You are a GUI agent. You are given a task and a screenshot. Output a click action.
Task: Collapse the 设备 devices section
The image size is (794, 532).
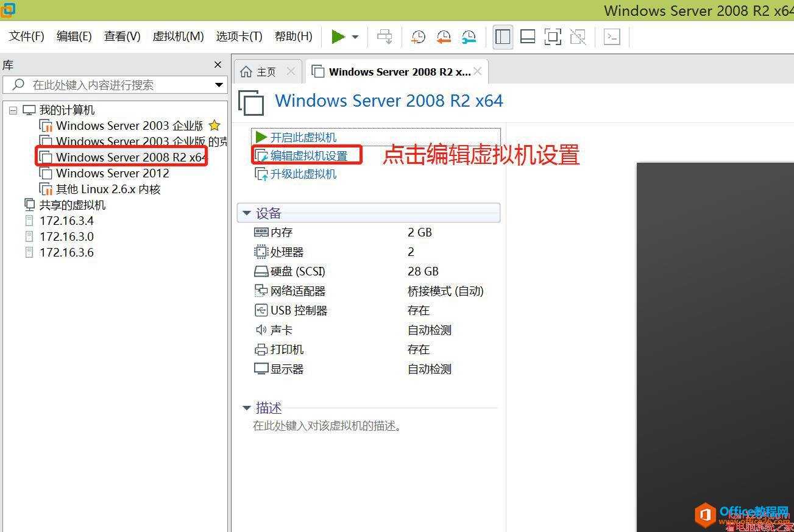247,213
